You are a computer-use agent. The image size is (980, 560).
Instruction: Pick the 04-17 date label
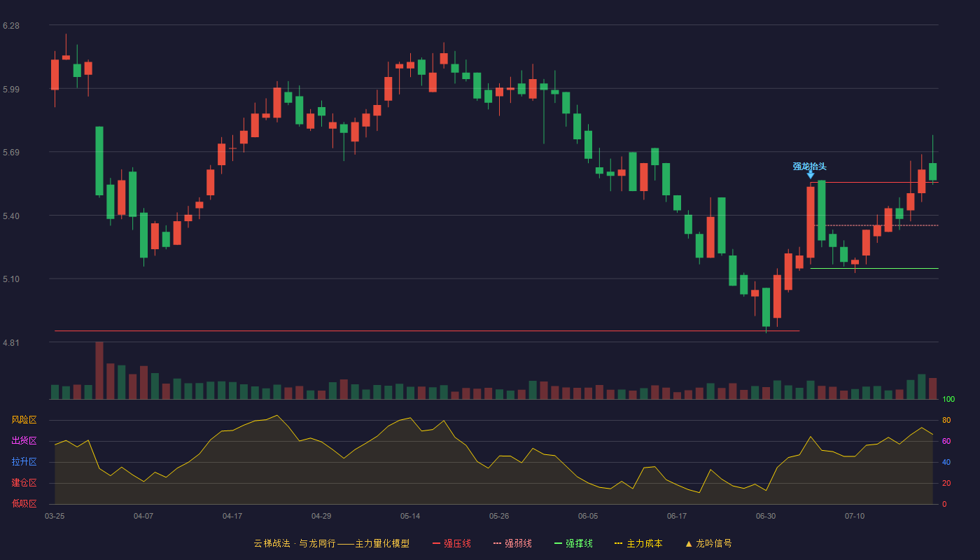232,516
